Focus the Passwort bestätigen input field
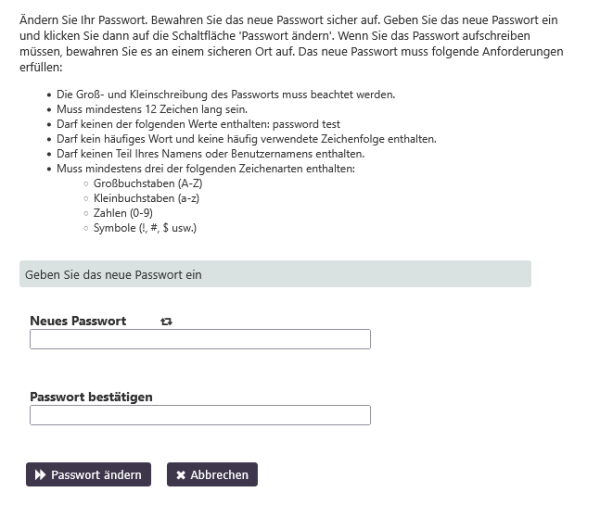 click(x=200, y=415)
